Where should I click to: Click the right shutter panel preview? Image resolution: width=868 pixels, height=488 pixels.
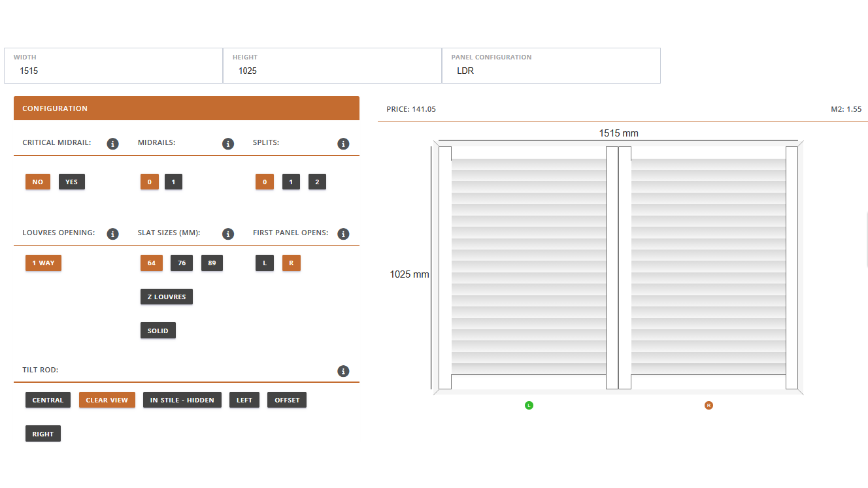(709, 268)
